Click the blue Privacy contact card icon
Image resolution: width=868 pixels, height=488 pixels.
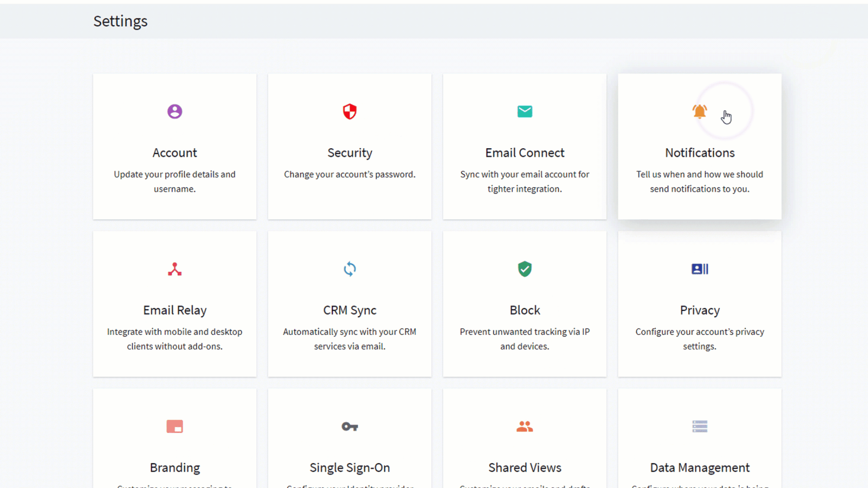tap(699, 269)
